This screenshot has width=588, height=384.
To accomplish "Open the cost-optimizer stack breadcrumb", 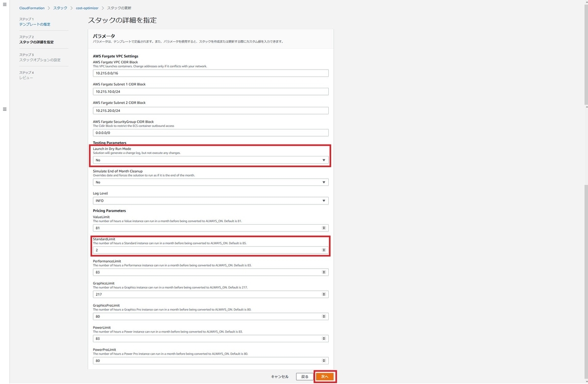I will (87, 8).
